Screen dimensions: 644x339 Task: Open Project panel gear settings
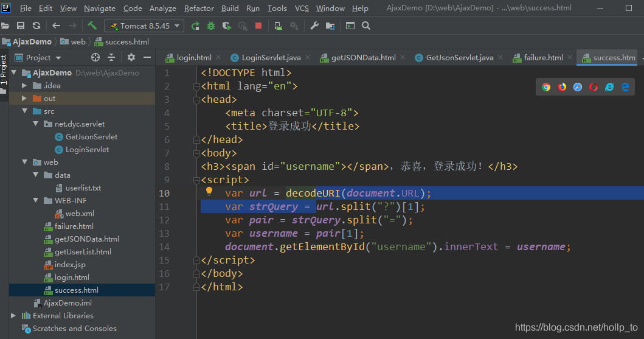[131, 58]
